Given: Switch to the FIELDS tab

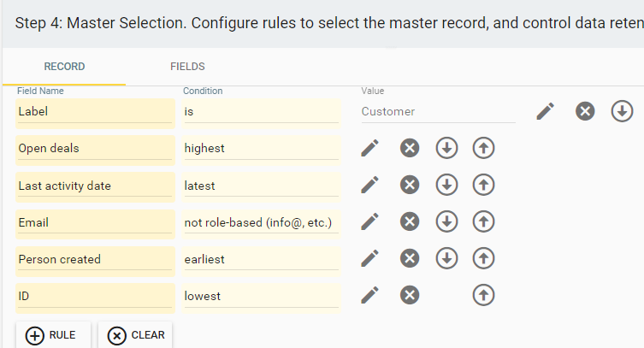Looking at the screenshot, I should point(187,67).
